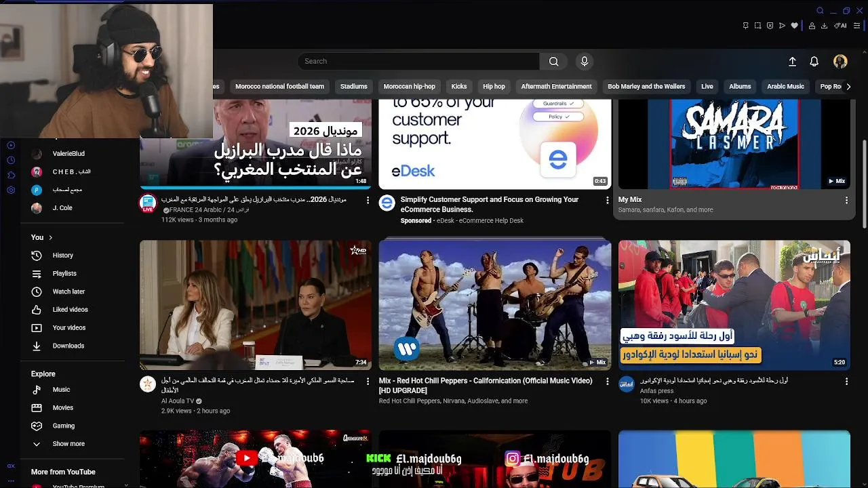Click the YouTube microphone voice search icon
The height and width of the screenshot is (488, 868).
pos(585,61)
